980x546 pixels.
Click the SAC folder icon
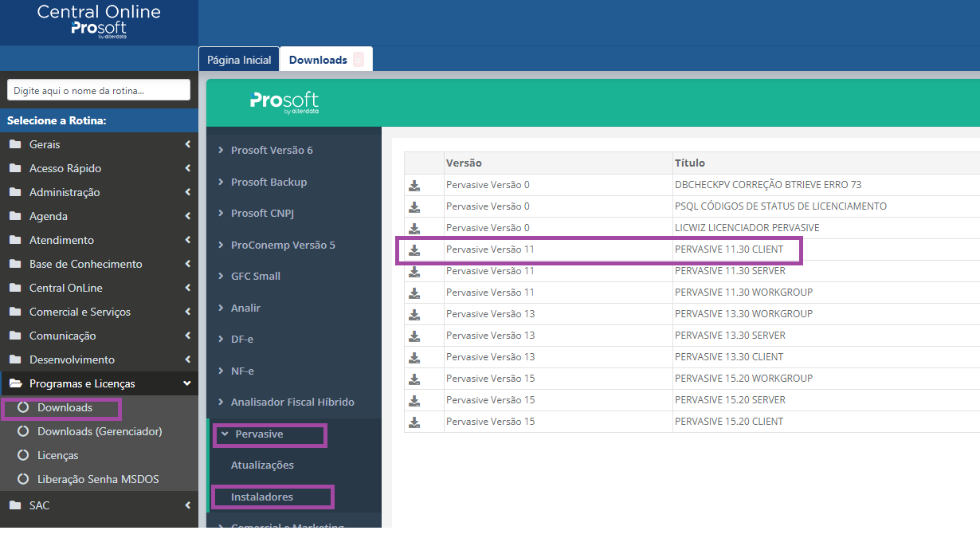coord(15,505)
